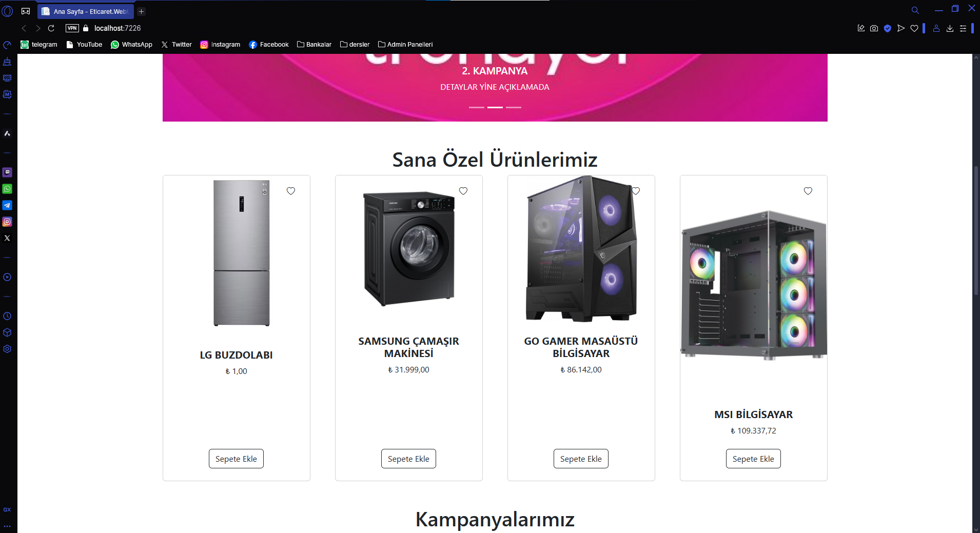The width and height of the screenshot is (980, 533).
Task: Add MSI Bilgisayar with Sepete Ekle
Action: tap(753, 459)
